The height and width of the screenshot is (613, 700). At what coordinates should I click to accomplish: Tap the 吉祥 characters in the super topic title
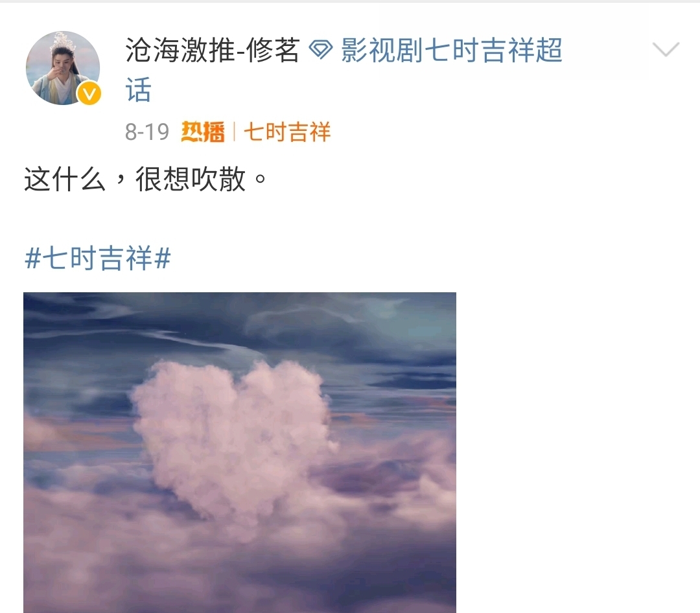click(493, 49)
